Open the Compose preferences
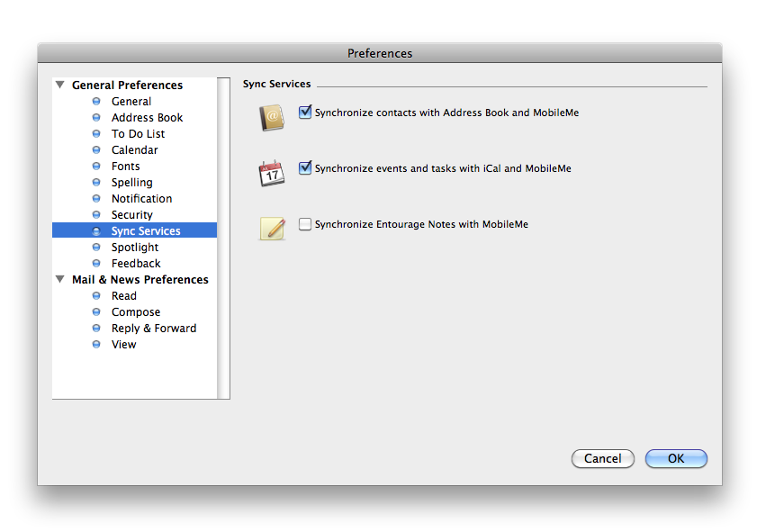Screen dimensions: 784x532 [134, 312]
